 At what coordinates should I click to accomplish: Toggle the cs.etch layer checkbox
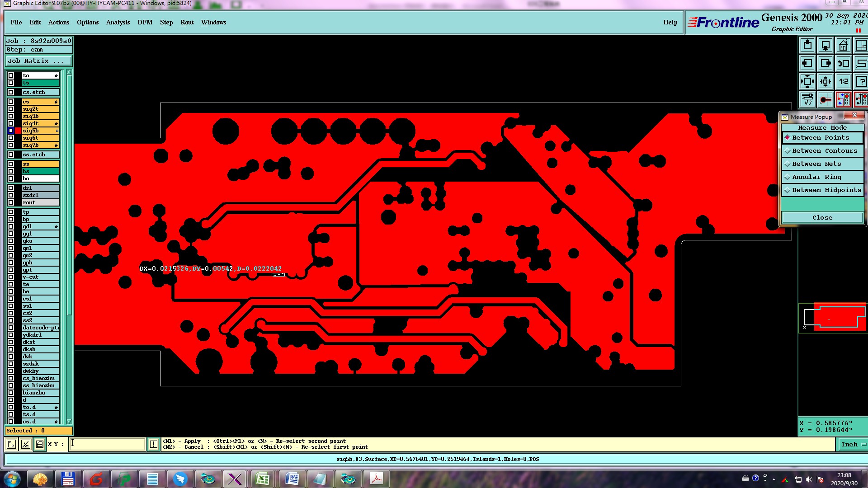11,92
